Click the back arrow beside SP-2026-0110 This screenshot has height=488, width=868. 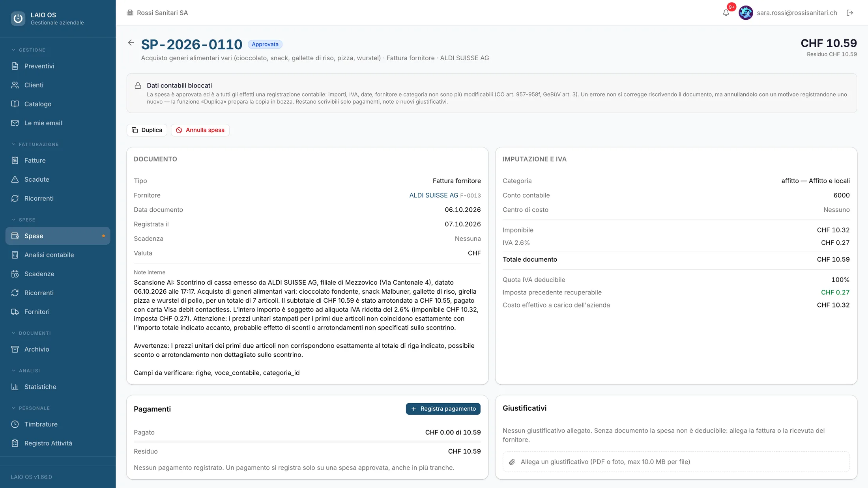coord(131,43)
